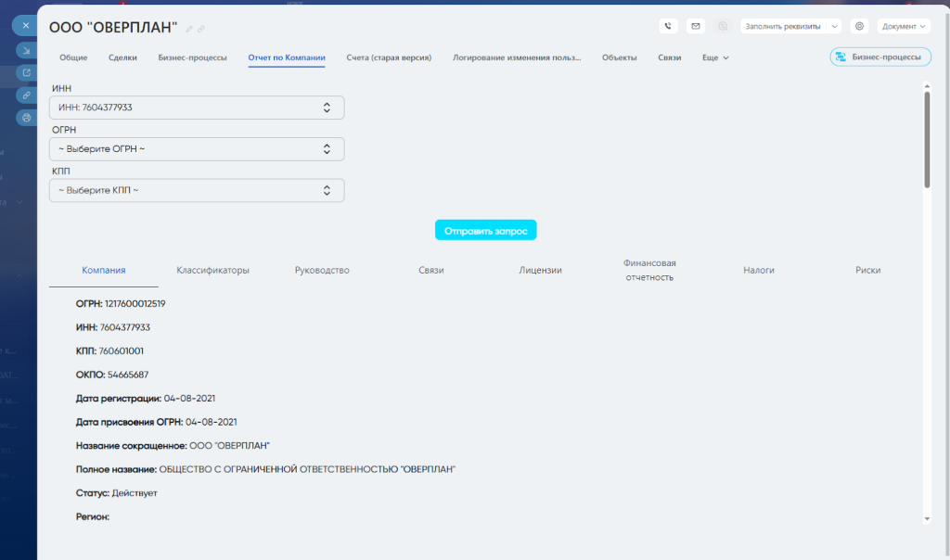Expand the Документ dropdown
Image resolution: width=950 pixels, height=560 pixels.
[905, 26]
